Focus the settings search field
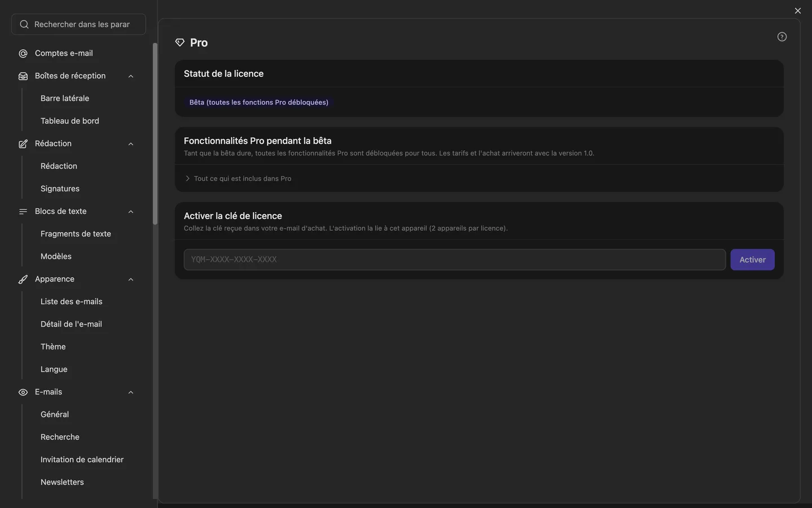Screen dimensions: 812x508 (x=78, y=24)
